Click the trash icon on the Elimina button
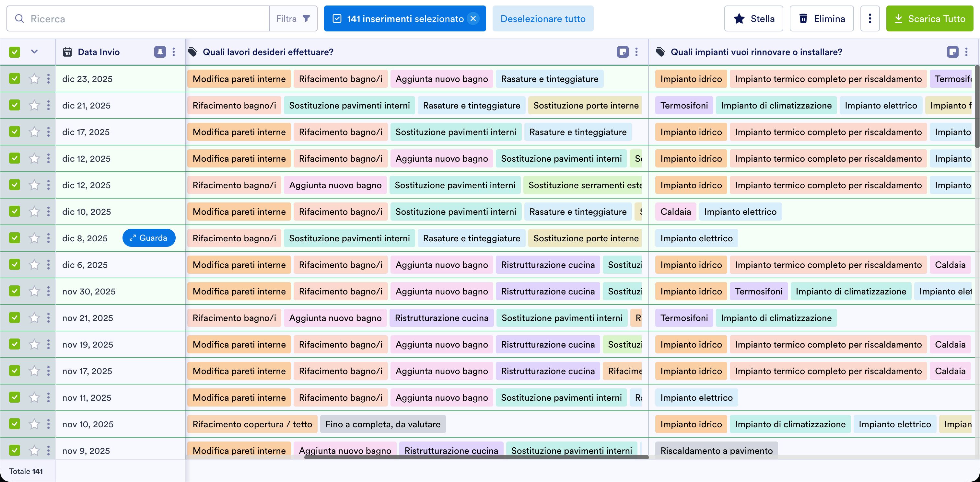980x482 pixels. (803, 18)
